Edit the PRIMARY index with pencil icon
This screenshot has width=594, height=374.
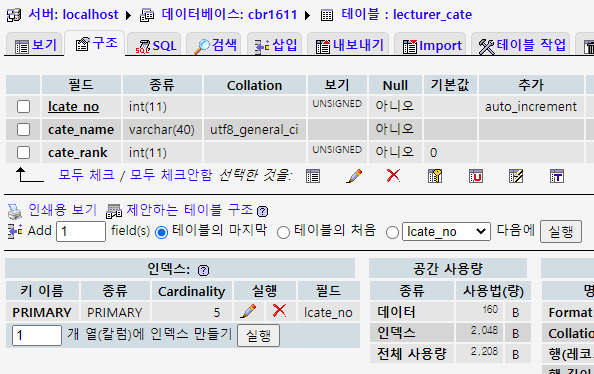click(x=249, y=311)
